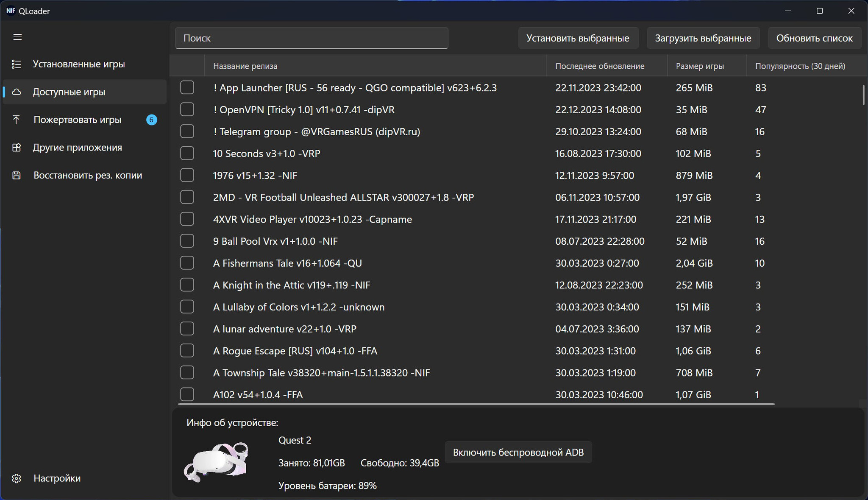Click Установить выбранные button
868x500 pixels.
[x=578, y=38]
